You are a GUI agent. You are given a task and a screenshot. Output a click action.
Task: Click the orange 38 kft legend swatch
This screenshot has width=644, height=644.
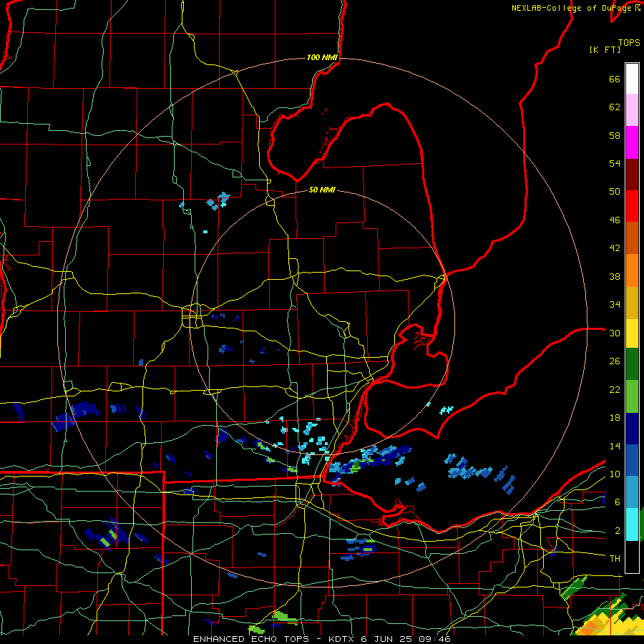point(632,270)
